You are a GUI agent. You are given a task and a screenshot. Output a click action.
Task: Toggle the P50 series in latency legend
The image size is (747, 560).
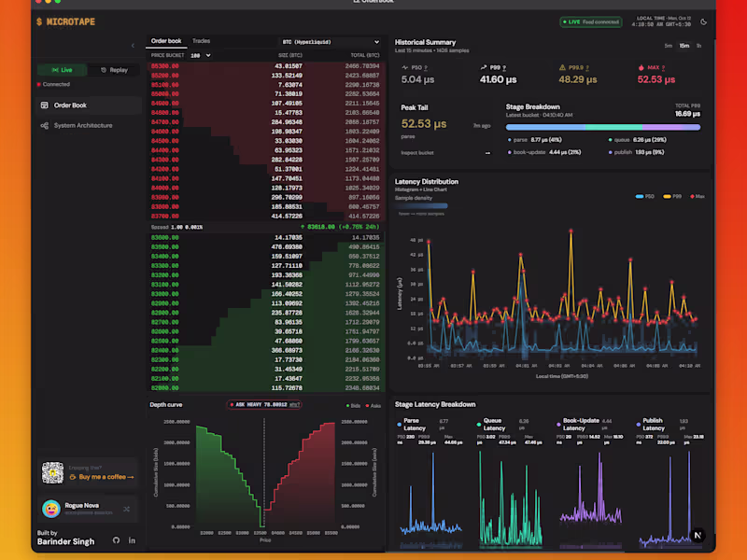644,196
